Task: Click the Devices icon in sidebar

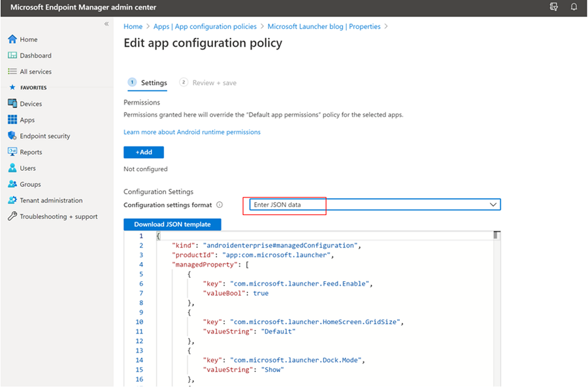Action: point(12,103)
